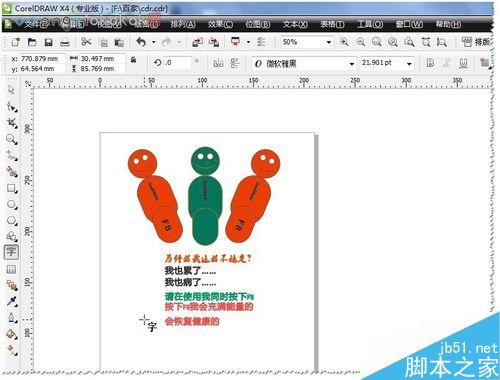Viewport: 500px width, 380px height.
Task: Click the text line 我也病了……
Action: [x=190, y=283]
